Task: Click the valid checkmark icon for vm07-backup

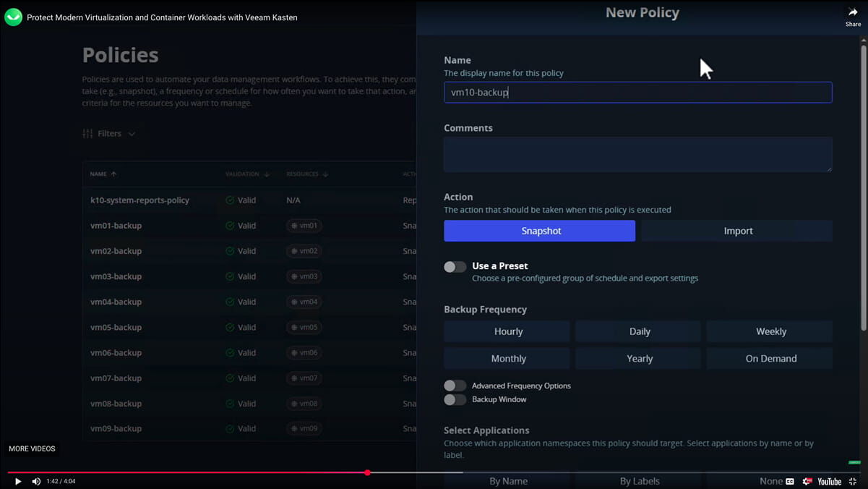Action: [x=230, y=378]
